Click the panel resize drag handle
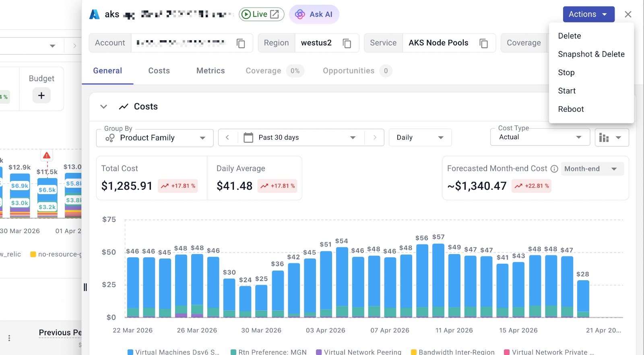 pos(85,287)
